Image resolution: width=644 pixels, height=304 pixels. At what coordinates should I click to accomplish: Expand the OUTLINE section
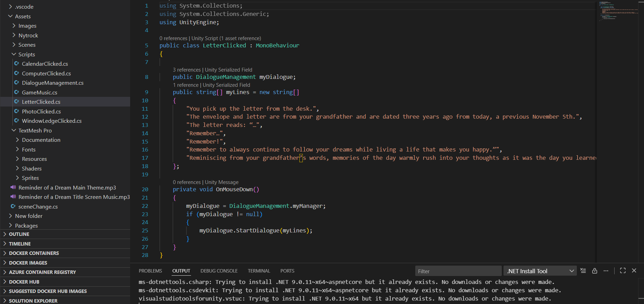coord(65,234)
